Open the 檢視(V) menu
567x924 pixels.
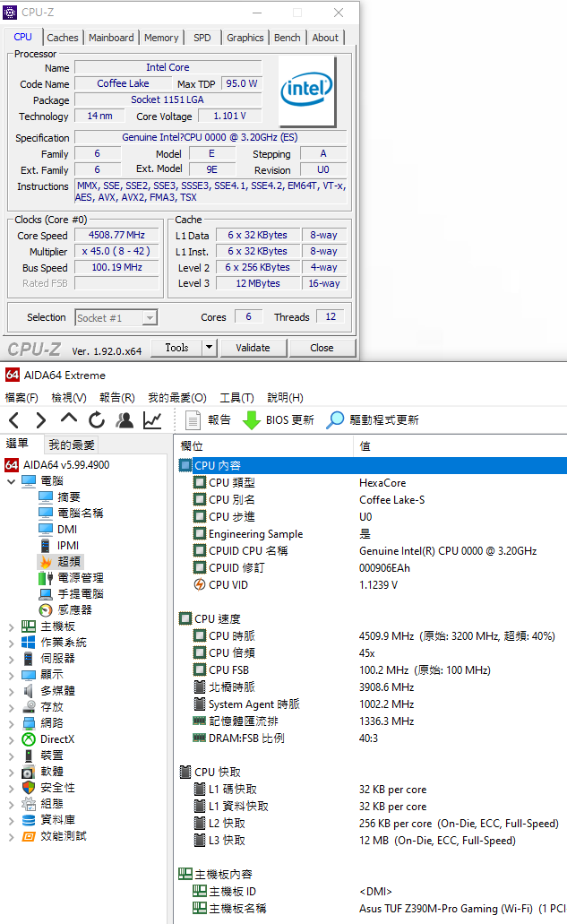(69, 398)
